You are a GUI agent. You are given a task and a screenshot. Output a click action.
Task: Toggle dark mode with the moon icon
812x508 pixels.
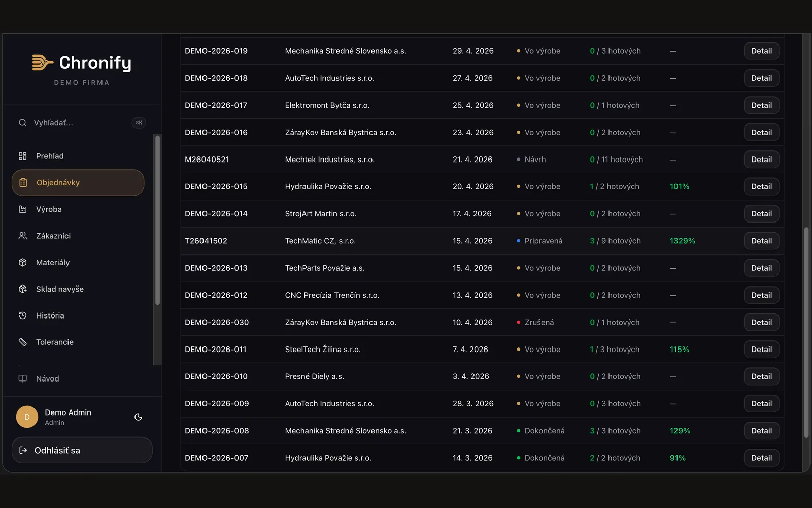click(138, 417)
